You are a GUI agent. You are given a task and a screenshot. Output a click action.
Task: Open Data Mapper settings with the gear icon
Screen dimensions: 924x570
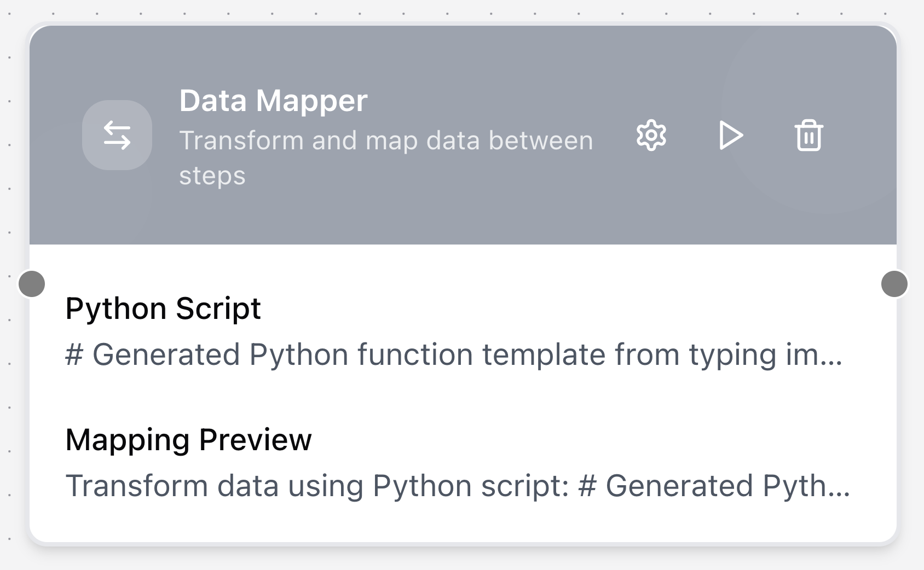(651, 135)
